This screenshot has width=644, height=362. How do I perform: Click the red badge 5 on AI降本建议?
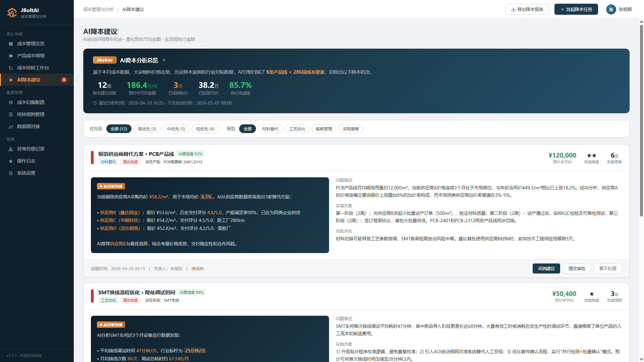pos(64,80)
